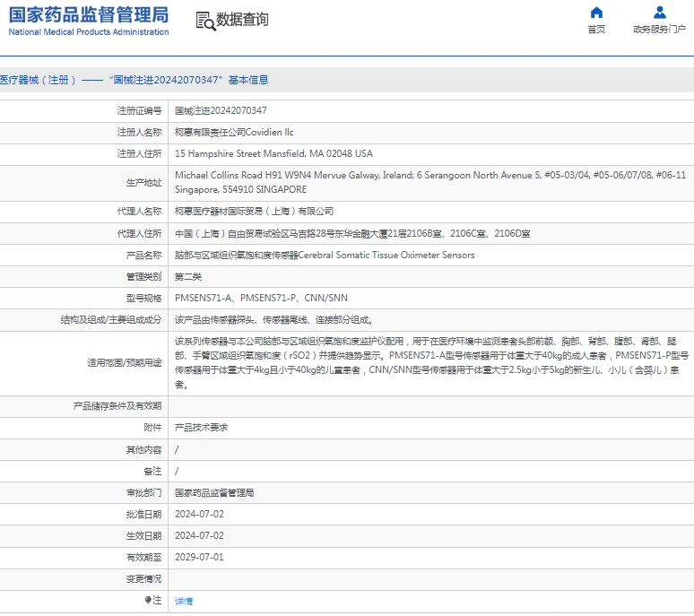This screenshot has height=616, width=694.
Task: Click the 产品储存条件及有效期 label
Action: (117, 406)
